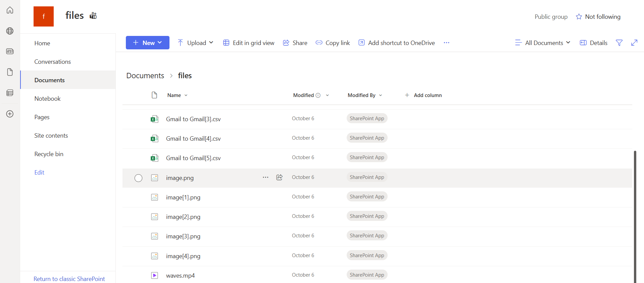Open file waves.mp4
The height and width of the screenshot is (283, 644).
(180, 276)
